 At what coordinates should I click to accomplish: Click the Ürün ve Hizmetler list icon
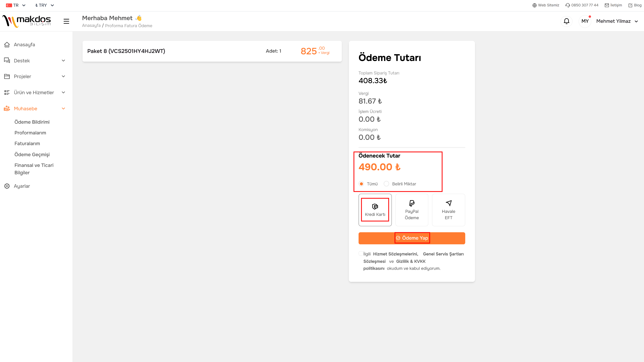click(7, 92)
